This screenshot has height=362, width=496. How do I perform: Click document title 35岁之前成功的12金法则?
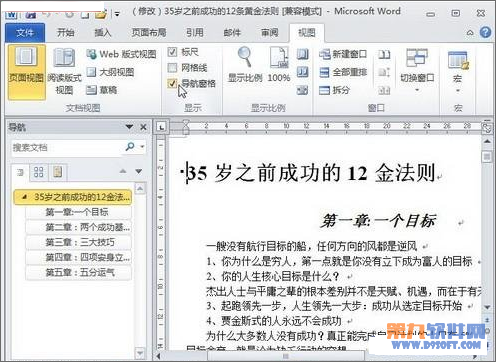(312, 174)
